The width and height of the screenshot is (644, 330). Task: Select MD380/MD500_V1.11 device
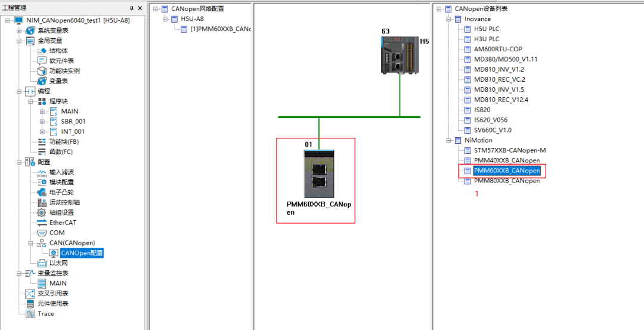(506, 59)
